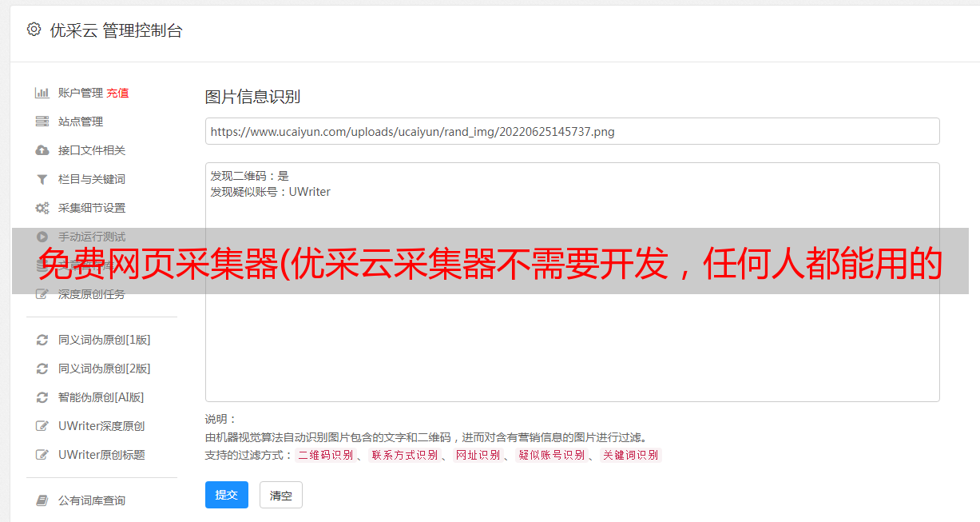Click the refresh icon for 同义词伪原创[2版]
Image resolution: width=980 pixels, height=522 pixels.
42,369
